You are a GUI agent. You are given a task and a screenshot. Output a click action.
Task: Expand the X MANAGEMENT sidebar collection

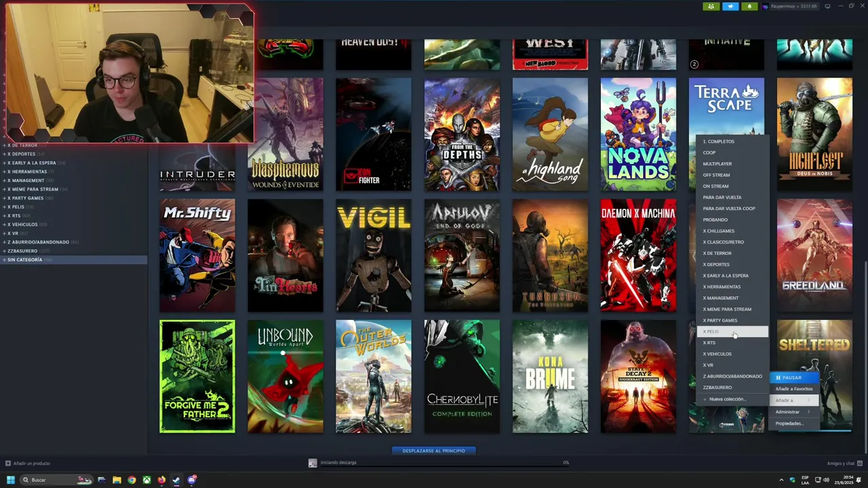5,180
